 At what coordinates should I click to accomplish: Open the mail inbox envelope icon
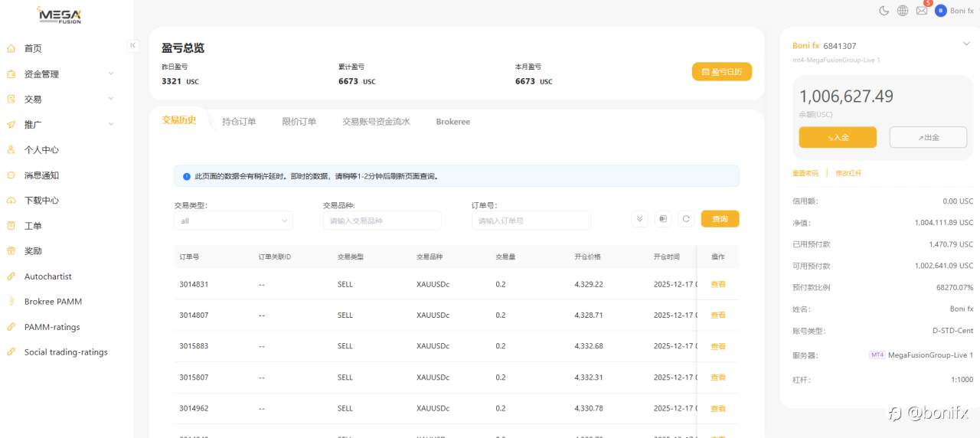click(922, 11)
